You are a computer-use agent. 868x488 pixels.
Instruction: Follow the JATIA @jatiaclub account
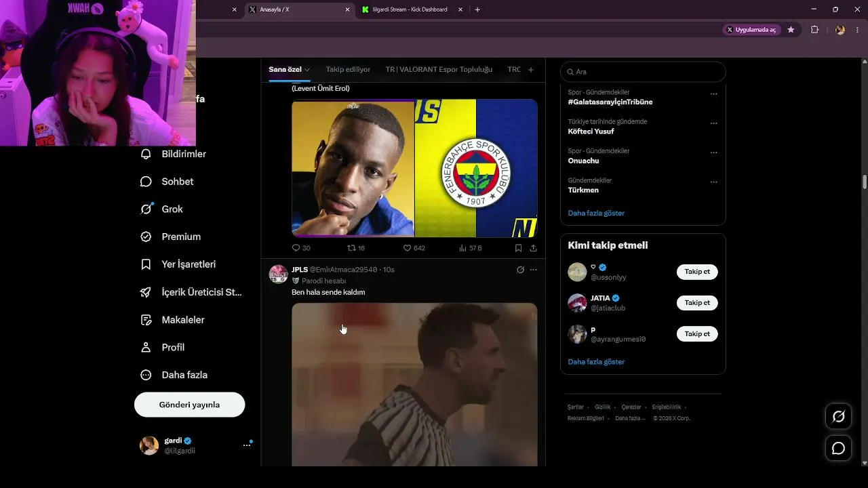click(697, 303)
